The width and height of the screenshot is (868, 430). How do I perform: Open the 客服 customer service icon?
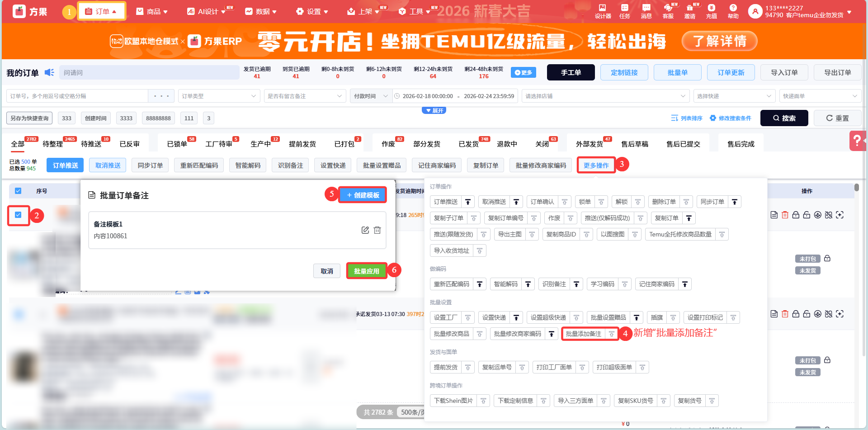[668, 8]
